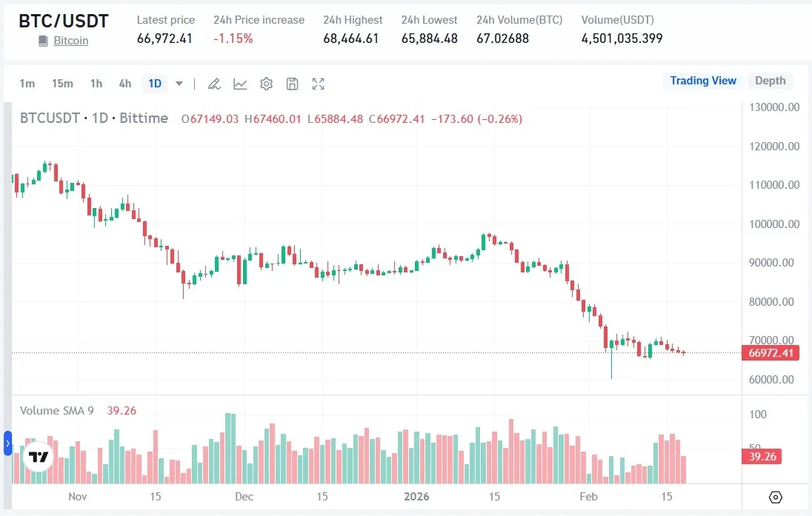Viewport: 812px width, 516px height.
Task: Click the BTCUSDT · 1D · Bittime legend
Action: [94, 118]
